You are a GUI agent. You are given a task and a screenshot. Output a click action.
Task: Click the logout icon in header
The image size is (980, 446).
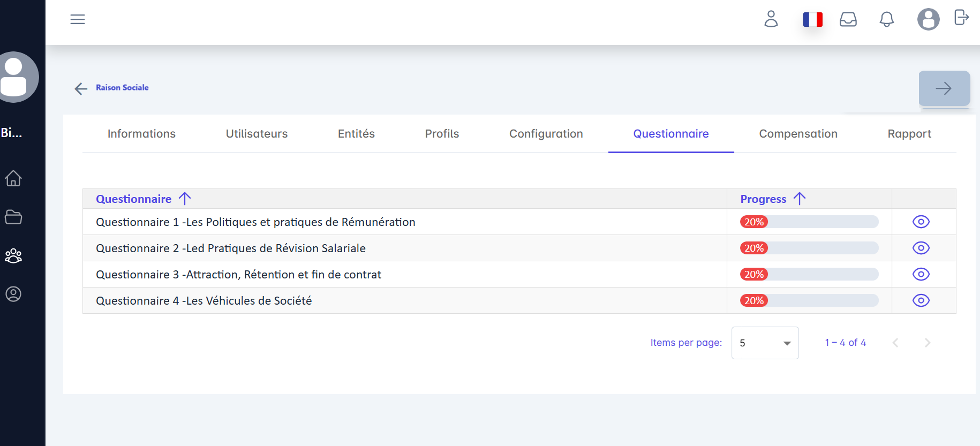[x=961, y=18]
